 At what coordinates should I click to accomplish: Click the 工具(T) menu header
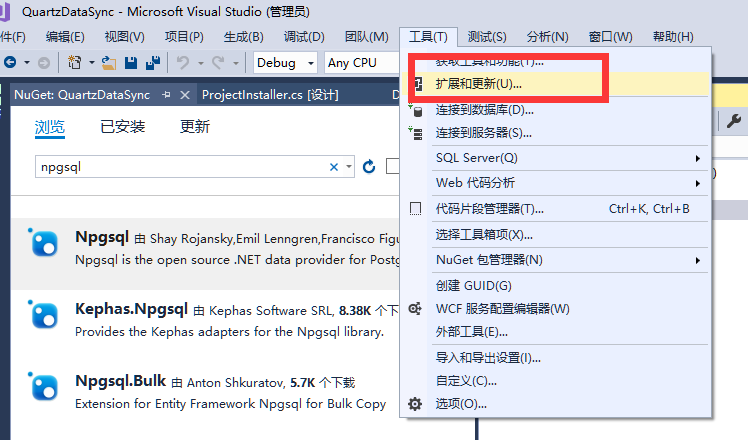point(428,37)
